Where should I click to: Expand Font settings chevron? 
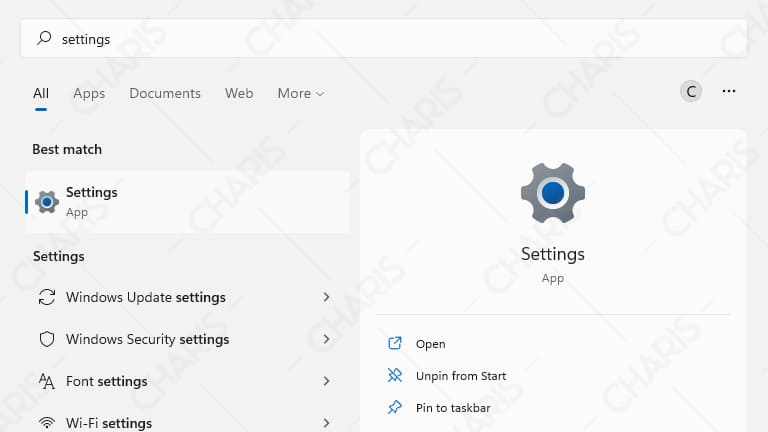(327, 381)
